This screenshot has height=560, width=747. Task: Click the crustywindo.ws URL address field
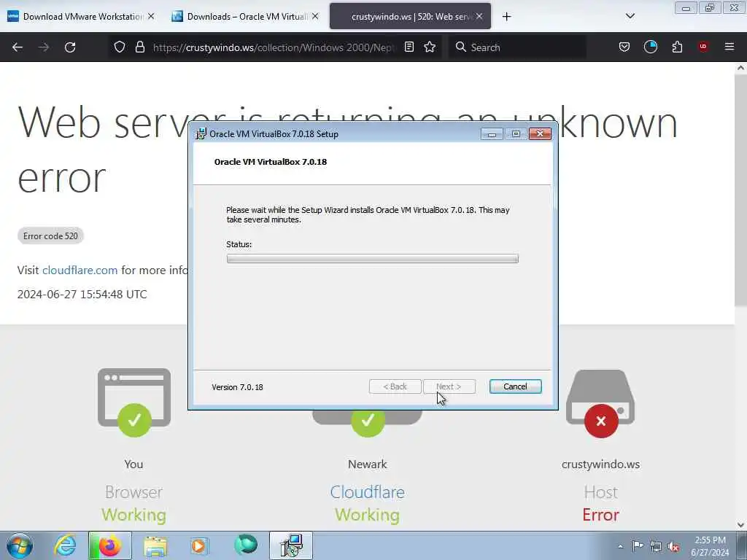coord(274,47)
